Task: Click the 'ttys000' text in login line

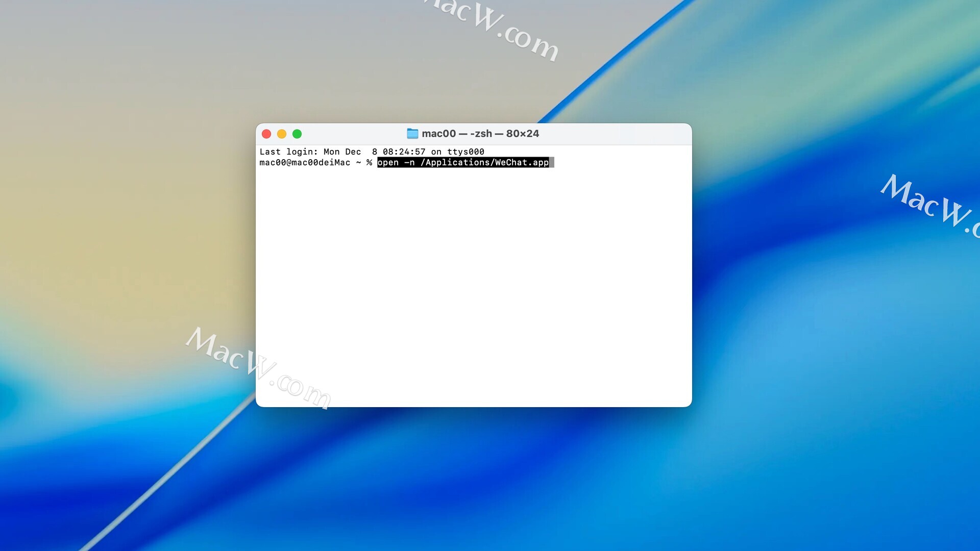Action: (465, 152)
